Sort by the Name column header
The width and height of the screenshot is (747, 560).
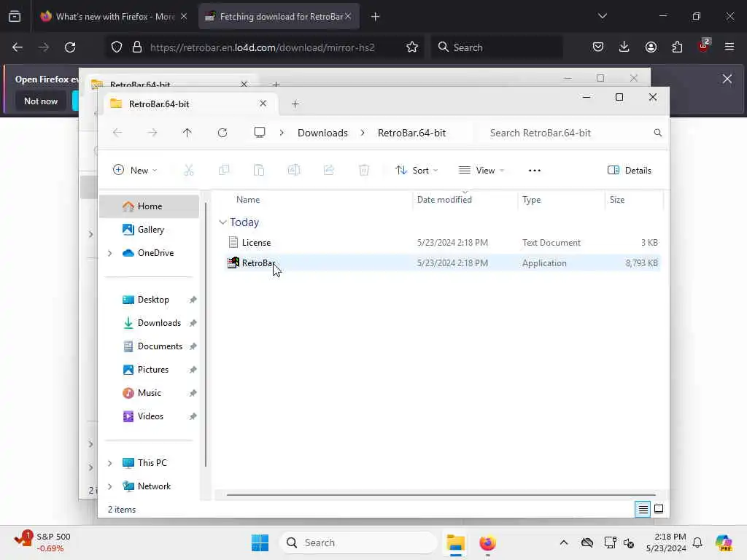click(248, 200)
